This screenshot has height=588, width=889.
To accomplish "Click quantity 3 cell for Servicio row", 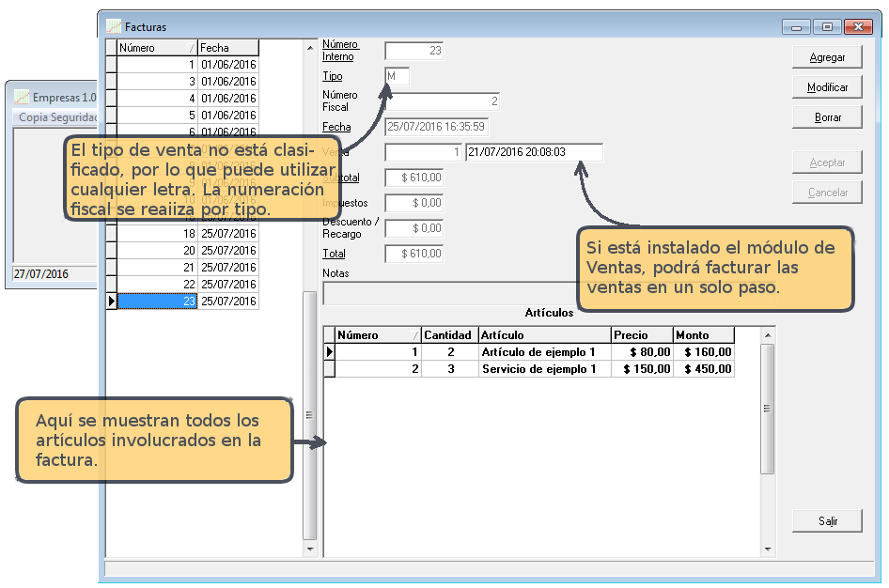I will (x=449, y=369).
